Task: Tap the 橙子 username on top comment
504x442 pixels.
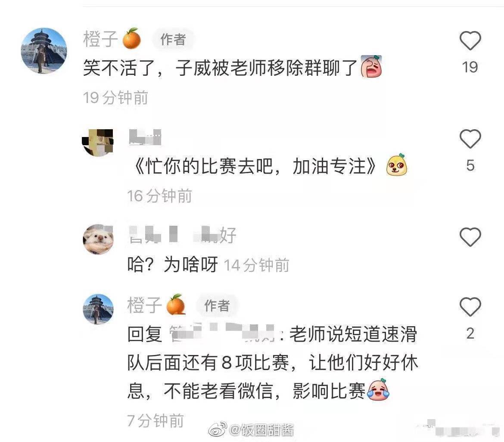Action: 101,39
